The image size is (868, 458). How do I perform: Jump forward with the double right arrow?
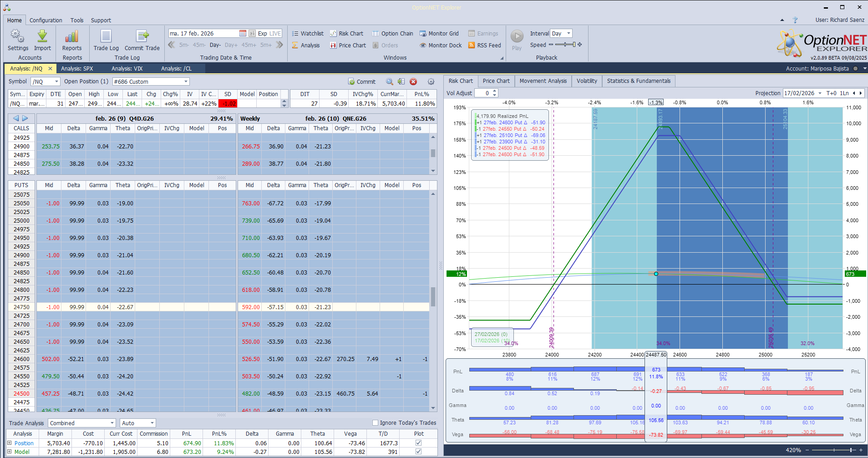(279, 45)
